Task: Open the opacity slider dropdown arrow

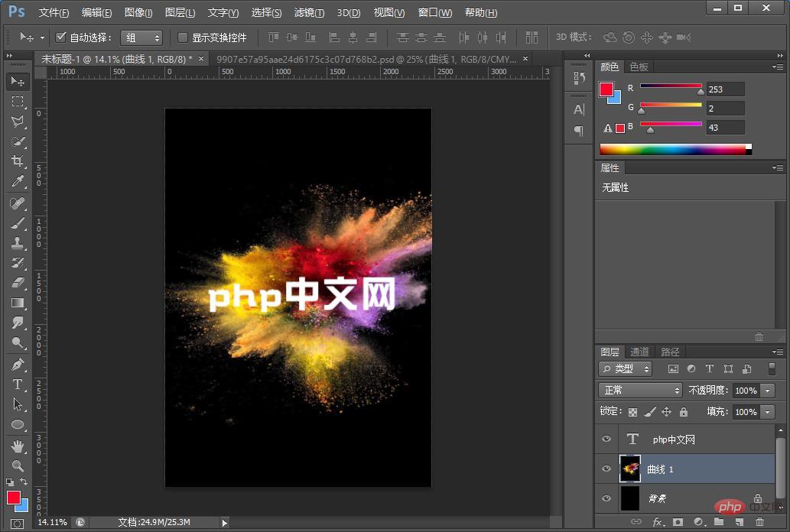Action: coord(768,391)
